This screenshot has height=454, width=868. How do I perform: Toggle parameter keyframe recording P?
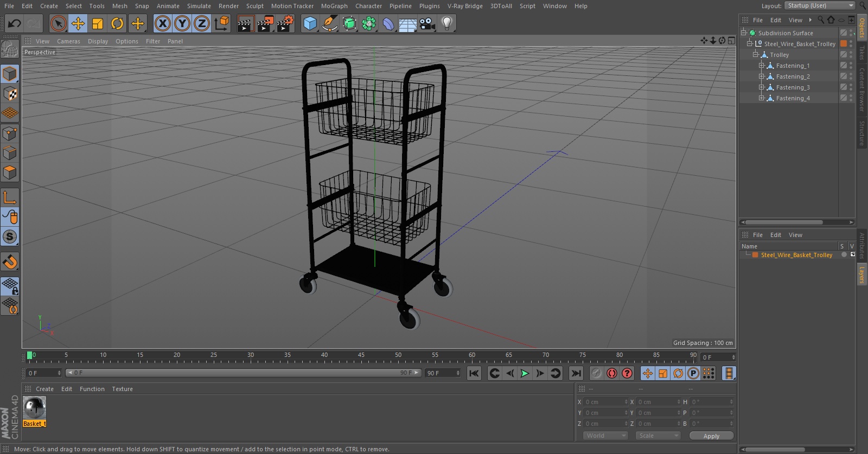point(693,373)
